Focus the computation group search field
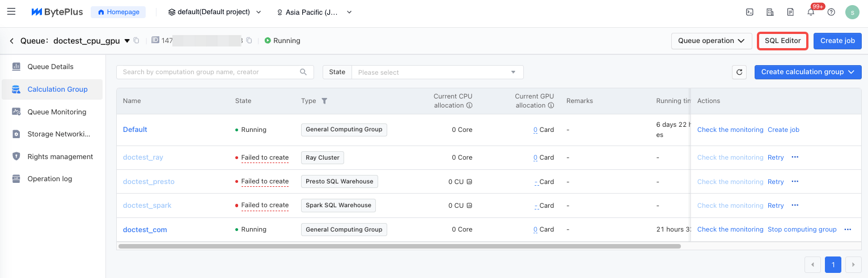 click(210, 72)
